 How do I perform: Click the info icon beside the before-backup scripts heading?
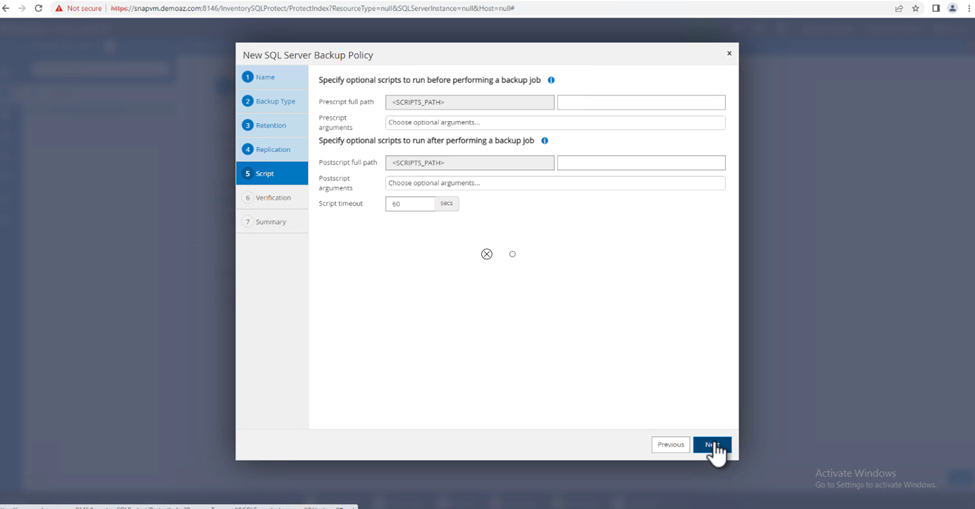pyautogui.click(x=551, y=80)
